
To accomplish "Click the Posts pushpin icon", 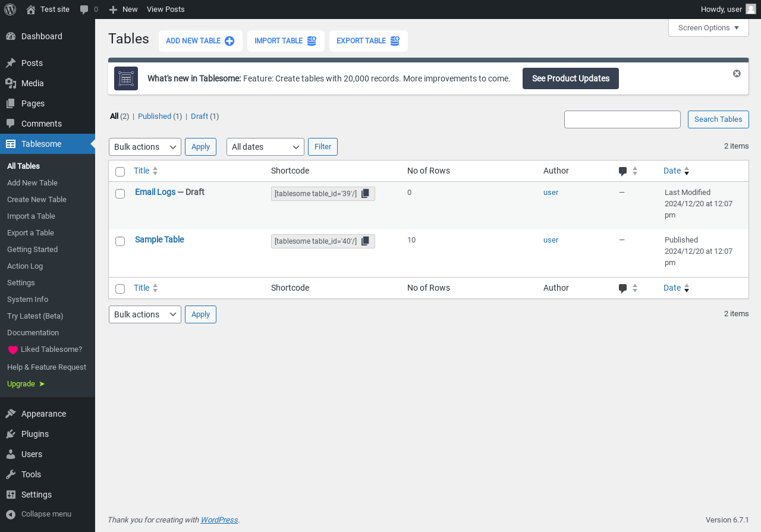I will click(x=11, y=63).
